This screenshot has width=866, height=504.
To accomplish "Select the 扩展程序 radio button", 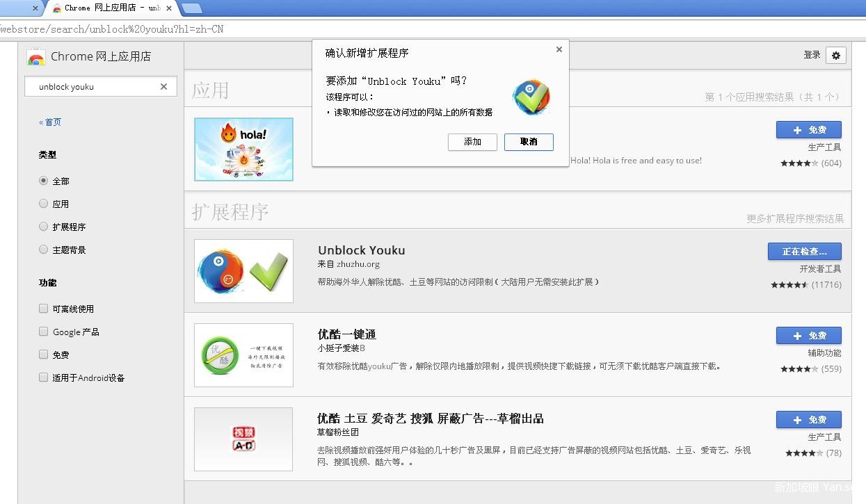I will (x=44, y=227).
